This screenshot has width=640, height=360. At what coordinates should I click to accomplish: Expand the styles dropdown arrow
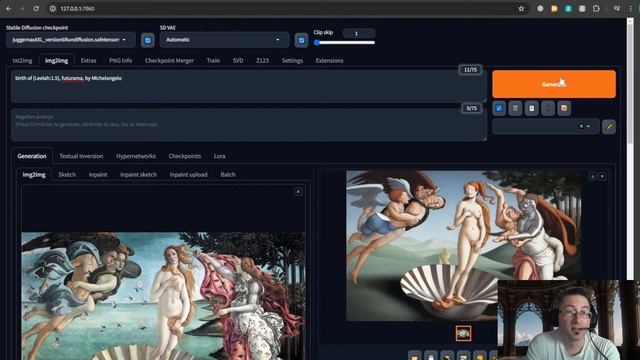coord(589,127)
